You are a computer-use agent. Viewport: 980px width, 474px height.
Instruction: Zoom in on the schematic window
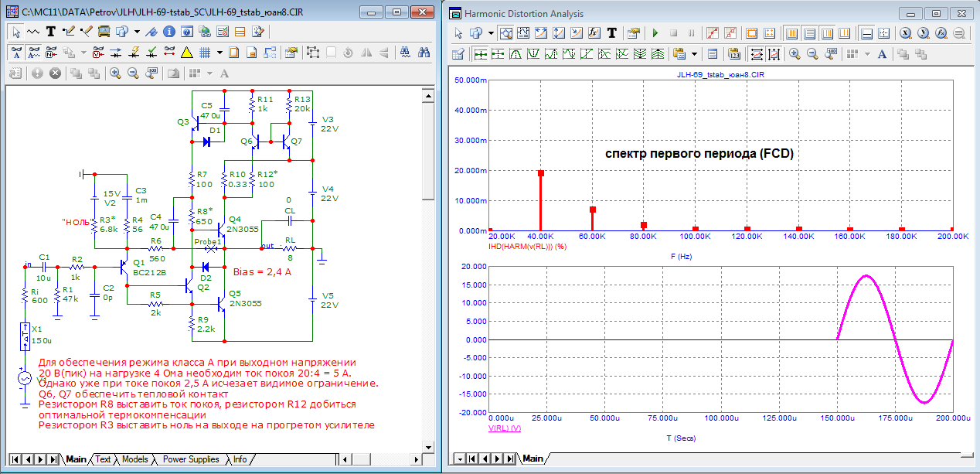point(114,73)
